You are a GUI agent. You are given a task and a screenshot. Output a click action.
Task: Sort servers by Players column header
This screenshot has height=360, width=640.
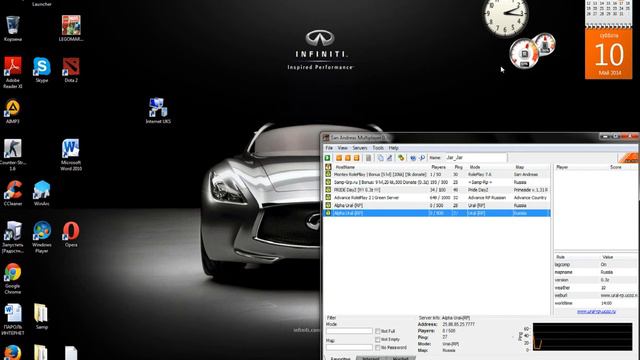click(x=438, y=167)
